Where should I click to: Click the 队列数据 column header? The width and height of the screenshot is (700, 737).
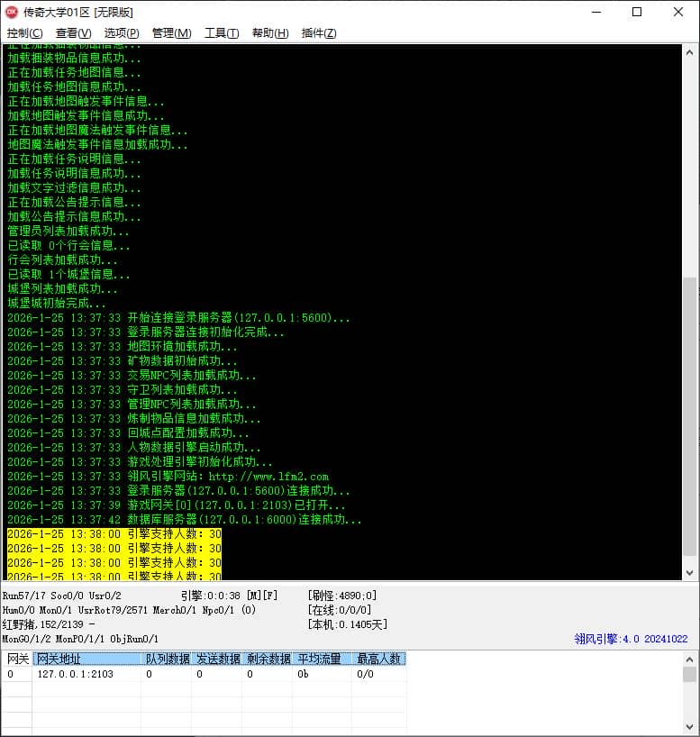coord(167,659)
